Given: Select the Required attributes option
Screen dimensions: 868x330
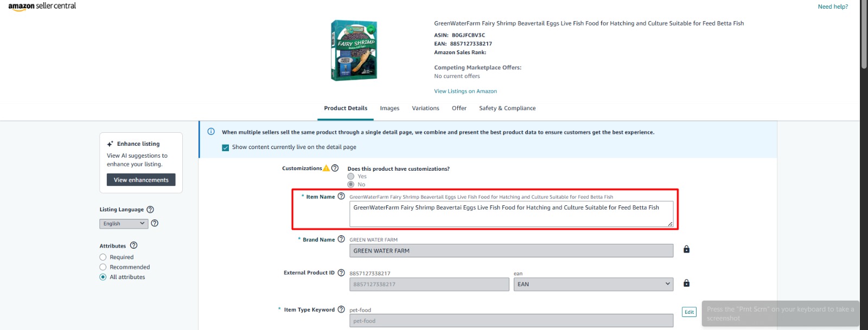Looking at the screenshot, I should (103, 257).
